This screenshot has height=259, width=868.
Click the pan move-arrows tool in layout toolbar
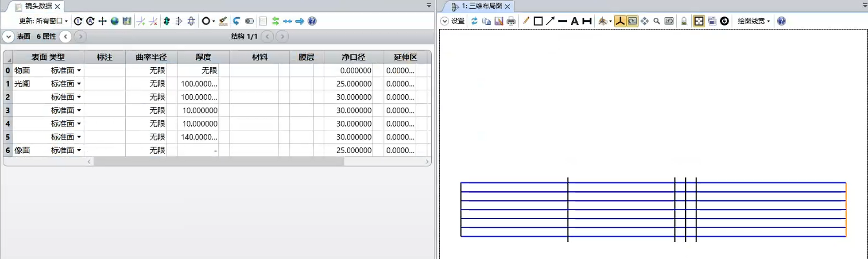pyautogui.click(x=645, y=21)
